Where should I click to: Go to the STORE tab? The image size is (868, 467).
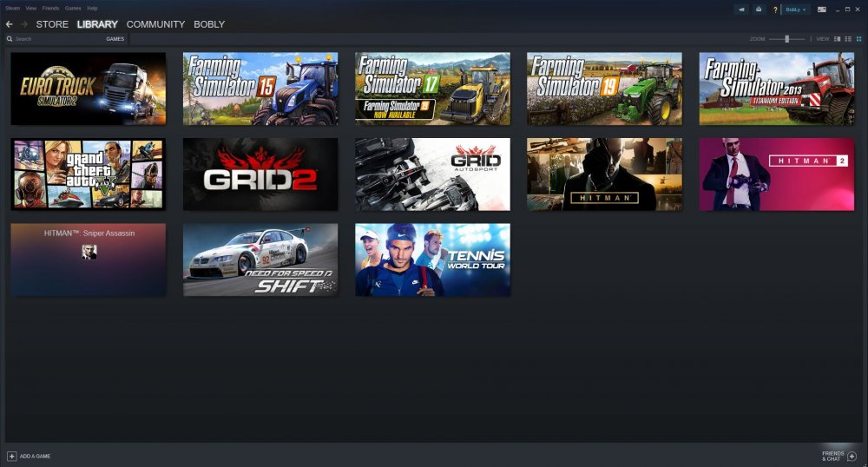(52, 24)
